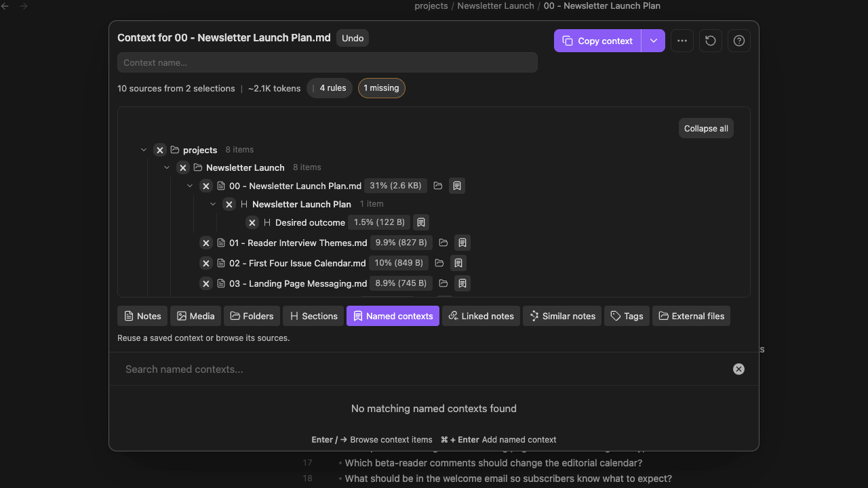This screenshot has height=488, width=868.
Task: Select 02 - First Four Issue Calendar.md file name
Action: click(x=298, y=263)
